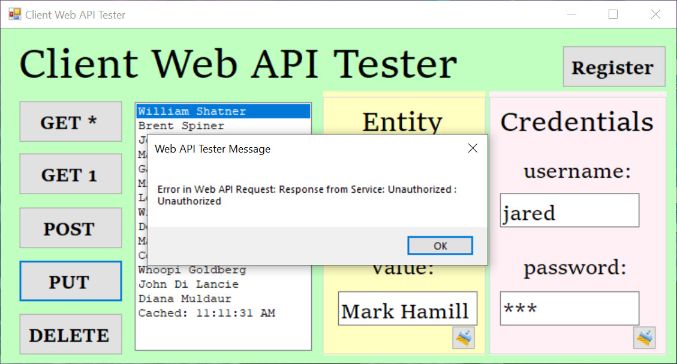Click the DELETE button

pyautogui.click(x=70, y=334)
